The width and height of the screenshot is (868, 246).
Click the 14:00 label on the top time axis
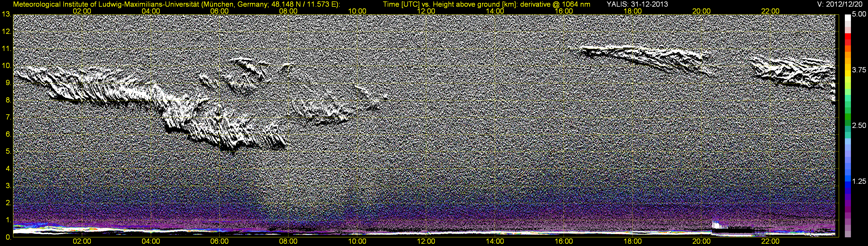point(495,11)
